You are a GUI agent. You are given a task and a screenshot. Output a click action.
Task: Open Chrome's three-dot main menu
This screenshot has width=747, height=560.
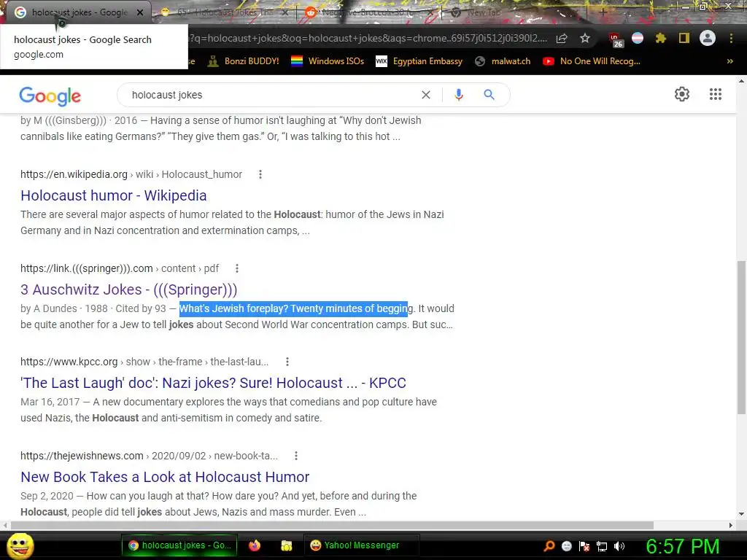pos(731,38)
